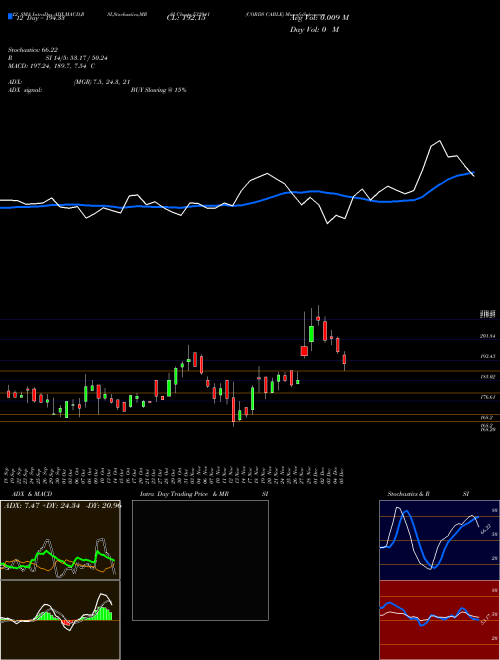500x660 pixels.
Task: Click the 'Avg Vol: 0.009 M' label
Action: 319,18
